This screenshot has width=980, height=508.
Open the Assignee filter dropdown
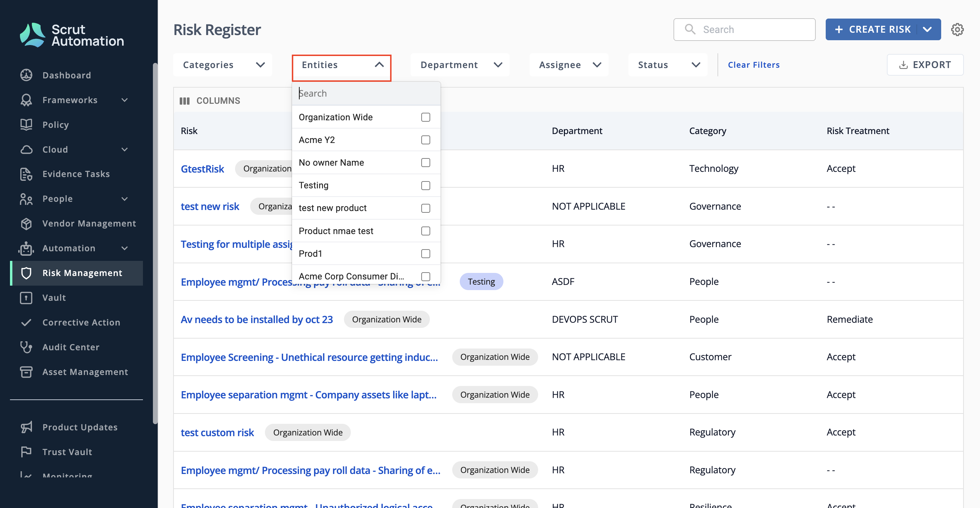pos(569,65)
